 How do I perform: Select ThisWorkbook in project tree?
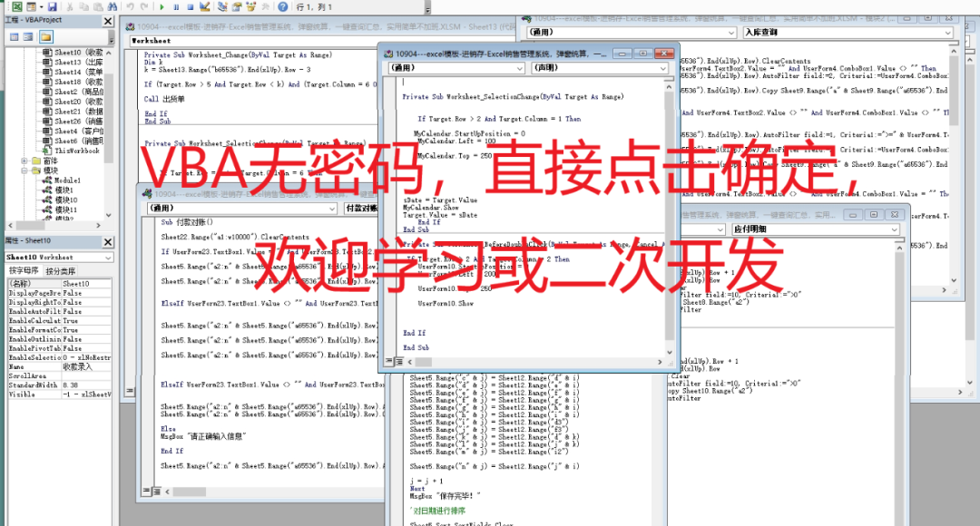71,151
